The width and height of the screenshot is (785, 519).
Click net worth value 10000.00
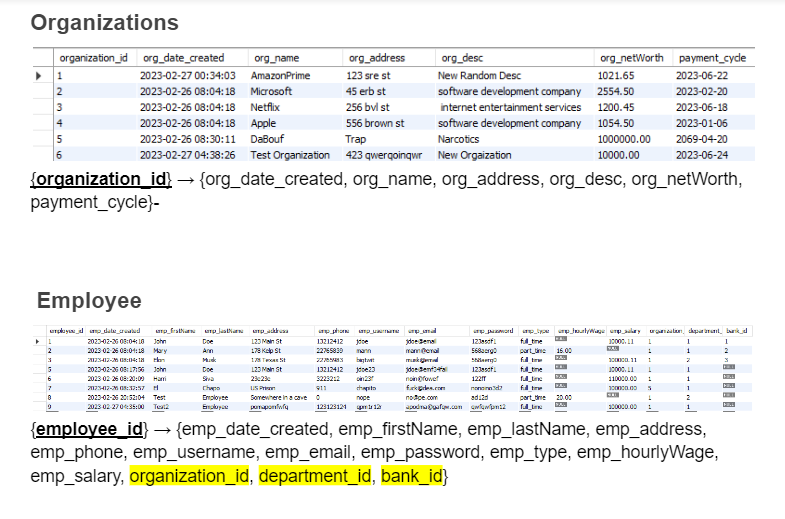618,155
